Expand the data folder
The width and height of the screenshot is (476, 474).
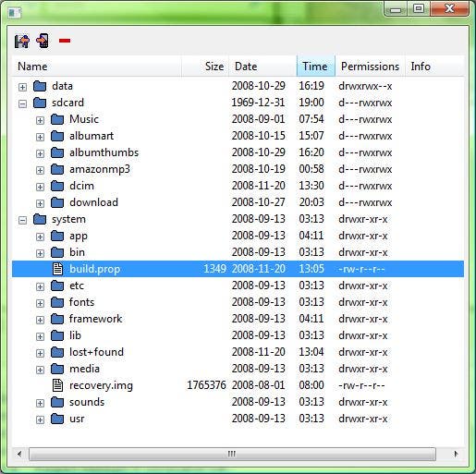(22, 87)
